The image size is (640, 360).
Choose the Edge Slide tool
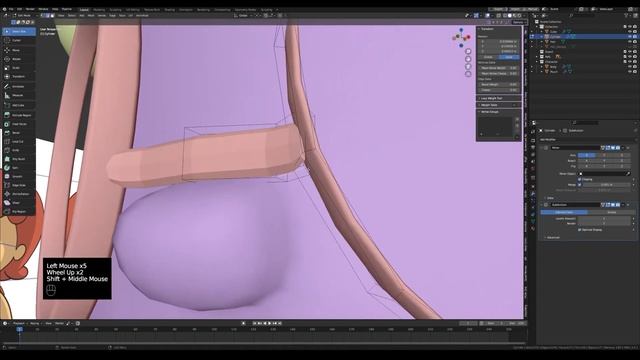pyautogui.click(x=19, y=185)
